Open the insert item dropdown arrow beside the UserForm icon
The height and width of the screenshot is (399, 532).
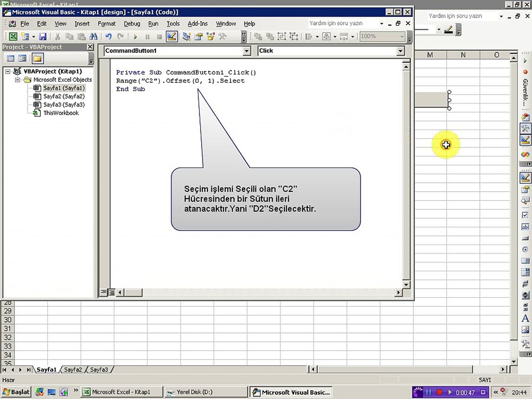coord(34,37)
